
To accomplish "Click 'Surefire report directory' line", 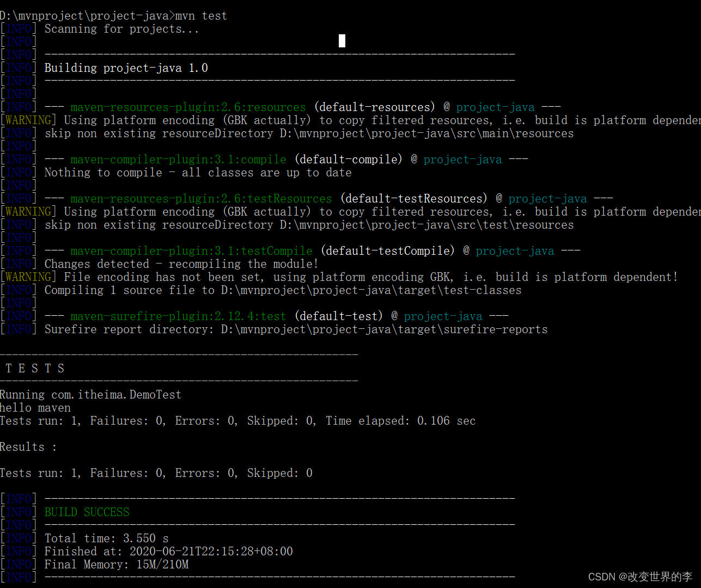I will coord(296,329).
